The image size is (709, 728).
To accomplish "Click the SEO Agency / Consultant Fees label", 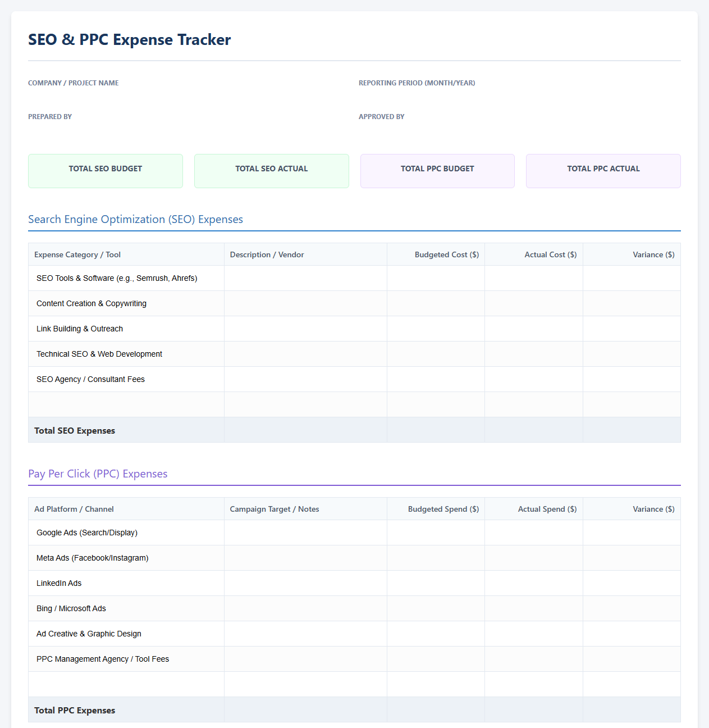I will pos(90,379).
